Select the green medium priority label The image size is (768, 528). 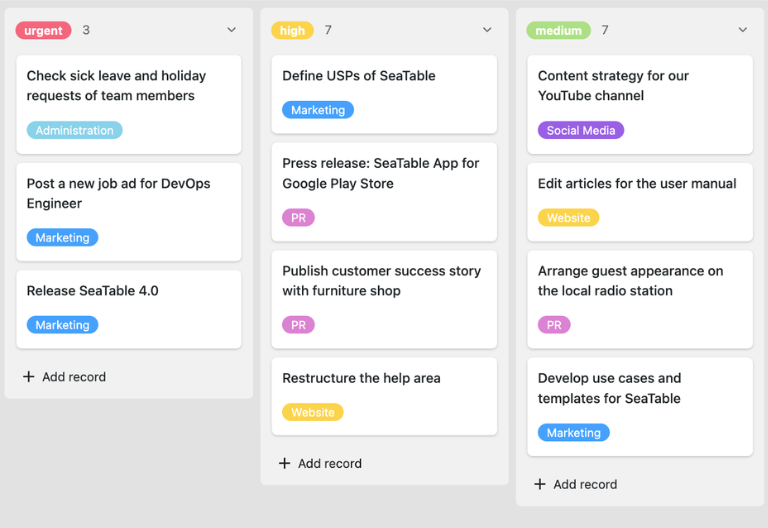(558, 30)
